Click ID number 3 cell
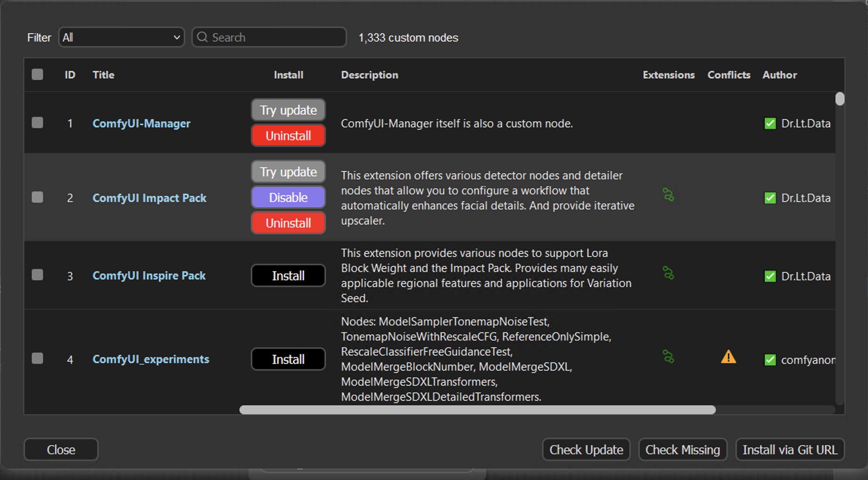The width and height of the screenshot is (868, 480). [x=70, y=276]
